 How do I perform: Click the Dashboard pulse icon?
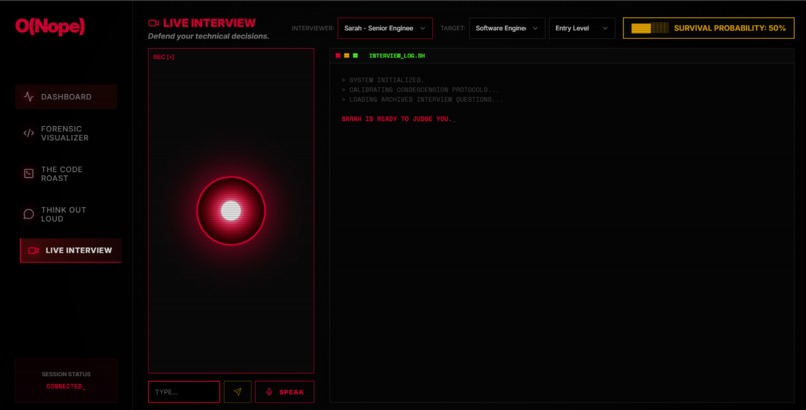(x=29, y=97)
